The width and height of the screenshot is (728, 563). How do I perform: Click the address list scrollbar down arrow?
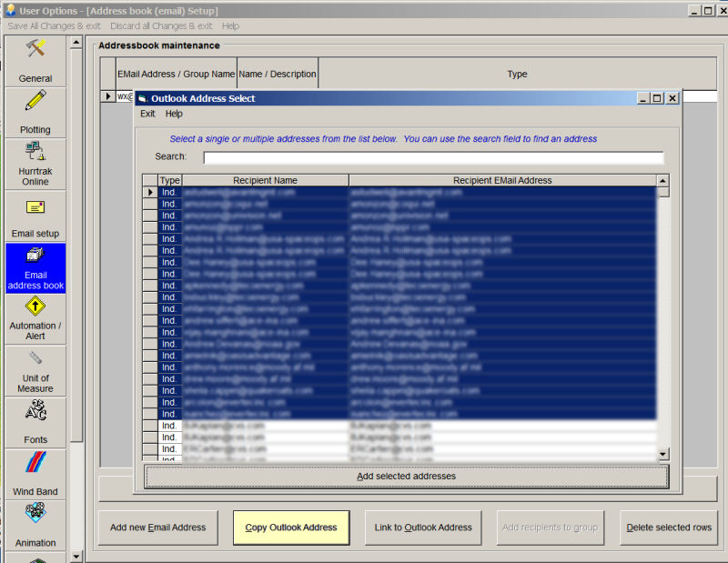coord(663,454)
